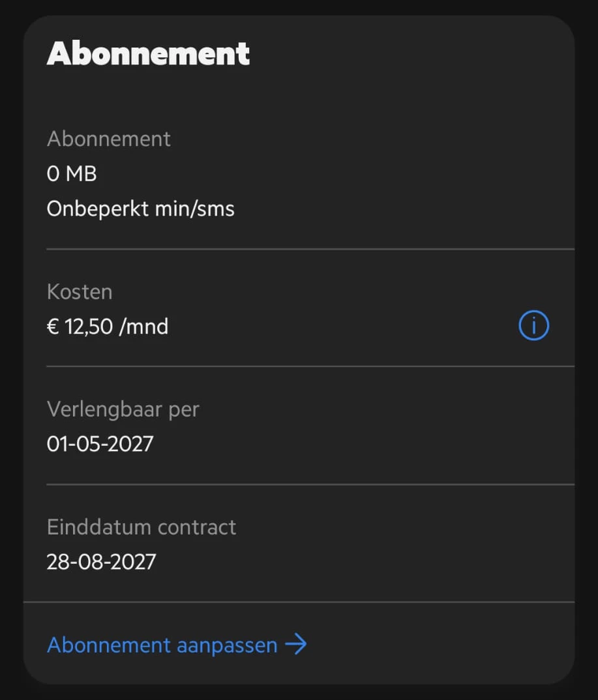Click the bold Abonnement card heading

coord(148,53)
